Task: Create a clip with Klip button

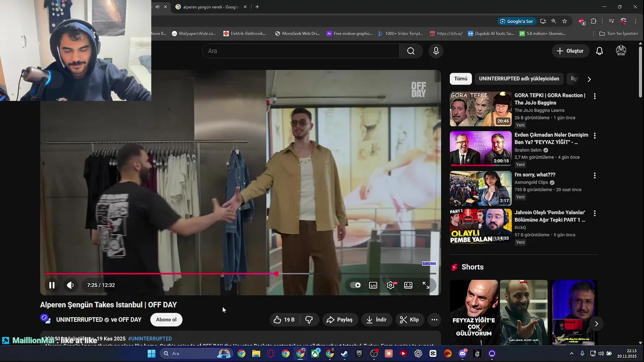Action: point(409,320)
